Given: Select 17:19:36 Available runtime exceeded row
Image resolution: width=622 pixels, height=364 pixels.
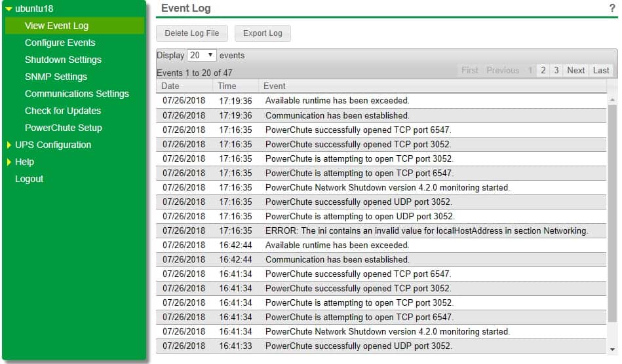Looking at the screenshot, I should [381, 101].
